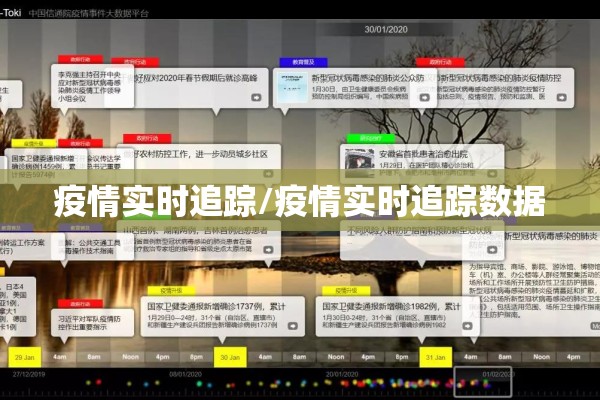The image size is (600, 400).
Task: Select yellow 疫情升级 tag above 1982例 card
Action: (x=346, y=291)
